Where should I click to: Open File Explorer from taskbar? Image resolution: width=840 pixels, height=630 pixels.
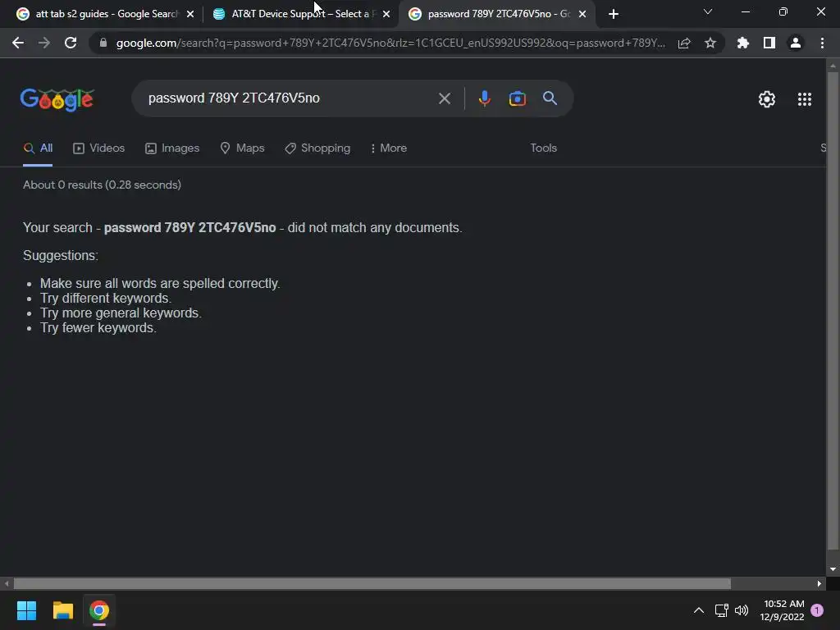[62, 610]
